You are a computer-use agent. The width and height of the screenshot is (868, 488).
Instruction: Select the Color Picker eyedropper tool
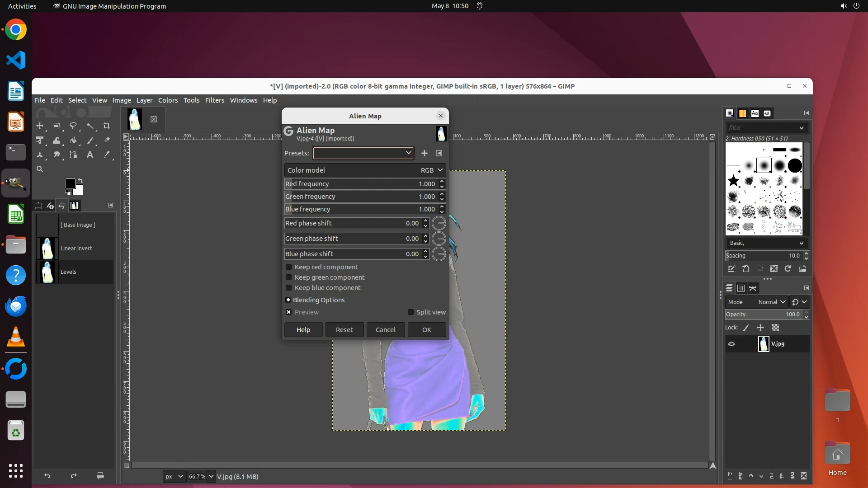pos(107,155)
